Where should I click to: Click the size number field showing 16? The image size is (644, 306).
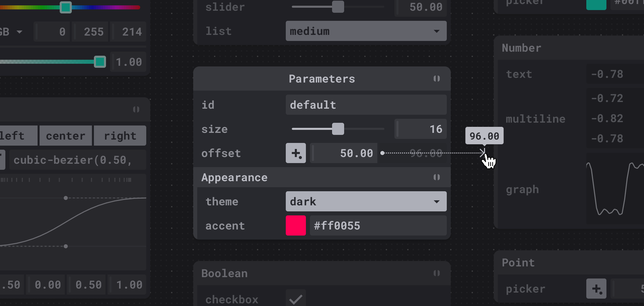click(421, 129)
